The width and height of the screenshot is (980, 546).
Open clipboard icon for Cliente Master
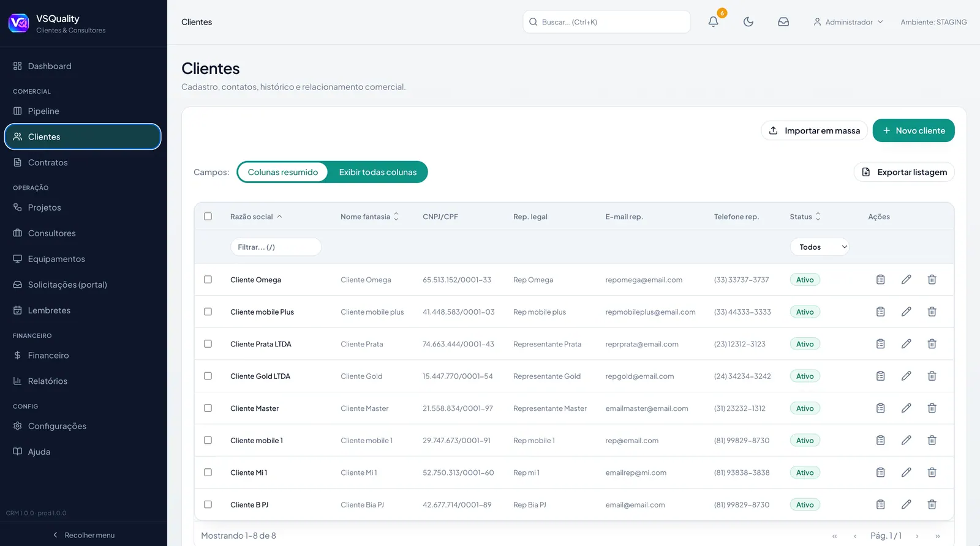881,408
